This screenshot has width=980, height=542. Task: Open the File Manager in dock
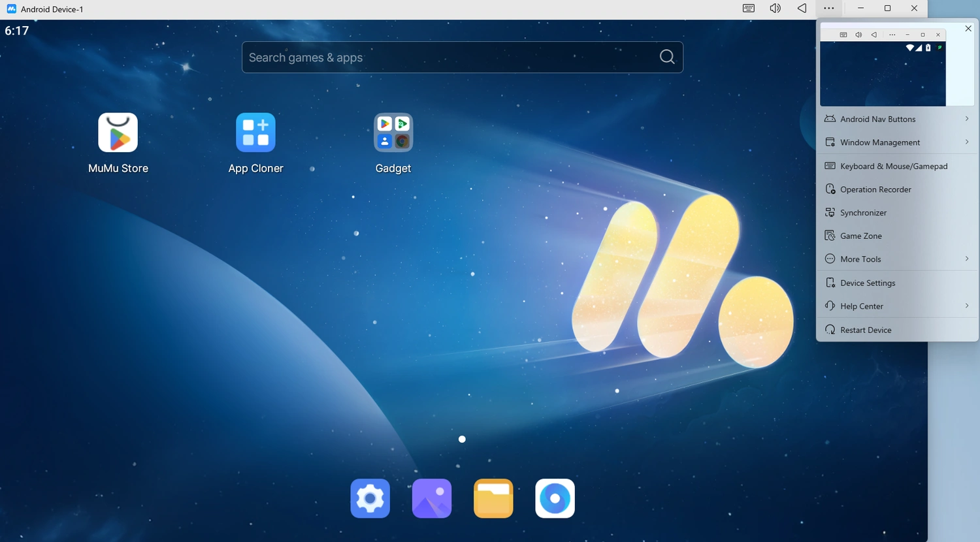[493, 498]
